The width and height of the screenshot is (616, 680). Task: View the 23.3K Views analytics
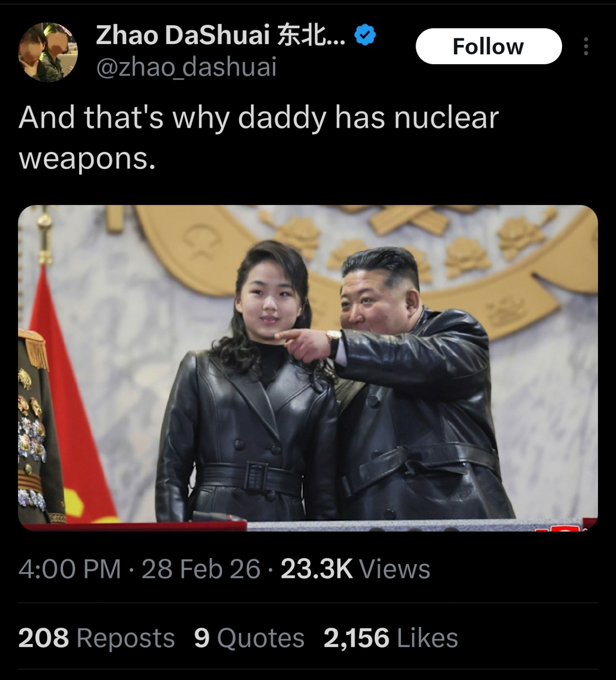[355, 569]
